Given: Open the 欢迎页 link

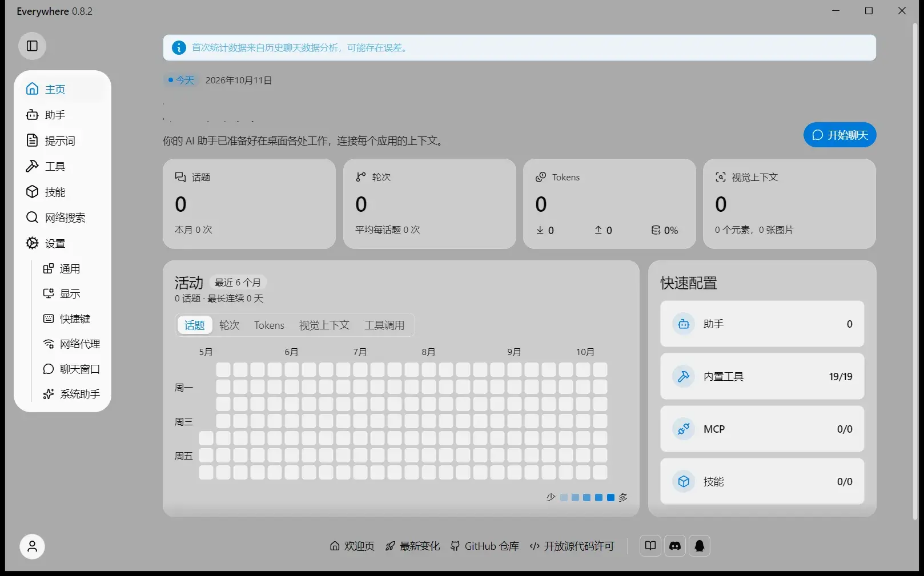Looking at the screenshot, I should (x=352, y=546).
